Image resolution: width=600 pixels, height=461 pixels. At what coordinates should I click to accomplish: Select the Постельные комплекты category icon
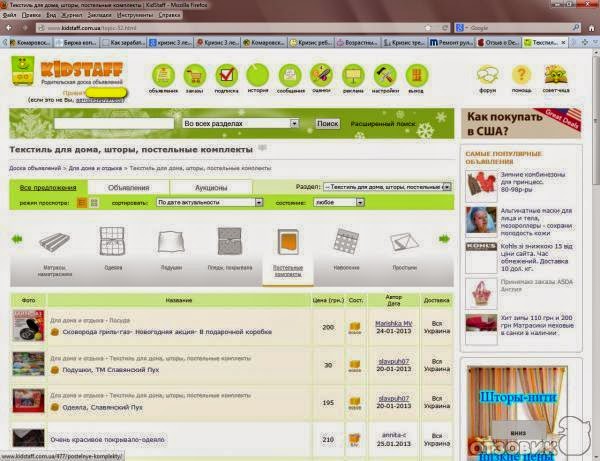pyautogui.click(x=288, y=242)
